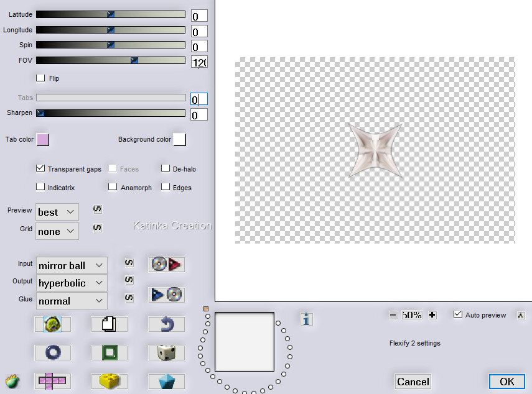Toggle the Auto preview checkbox

coord(458,314)
